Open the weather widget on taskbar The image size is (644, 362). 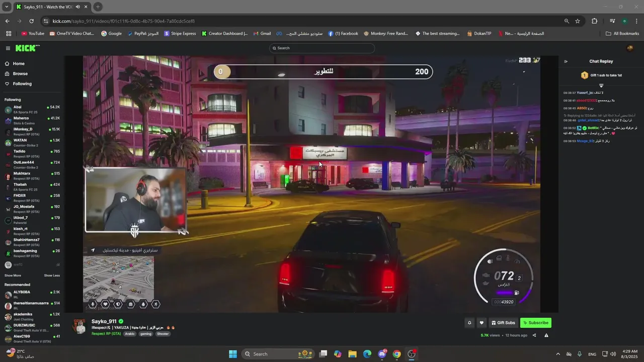(20, 354)
